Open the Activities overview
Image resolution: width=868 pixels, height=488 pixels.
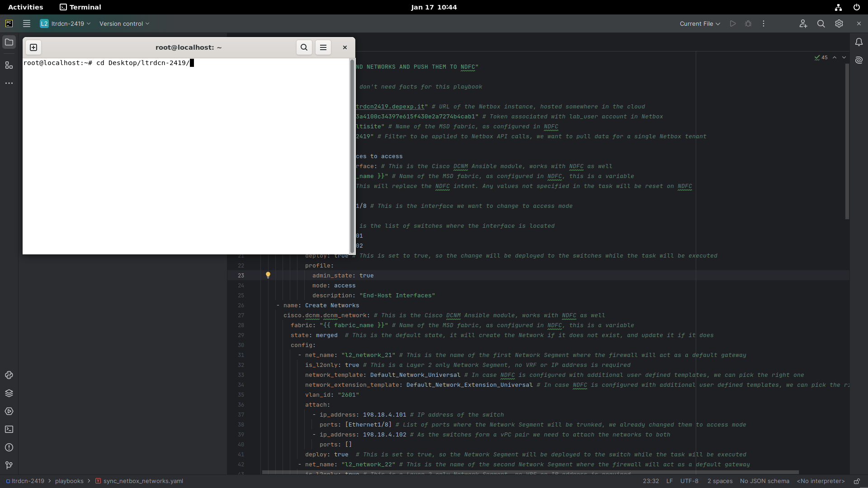(x=26, y=7)
